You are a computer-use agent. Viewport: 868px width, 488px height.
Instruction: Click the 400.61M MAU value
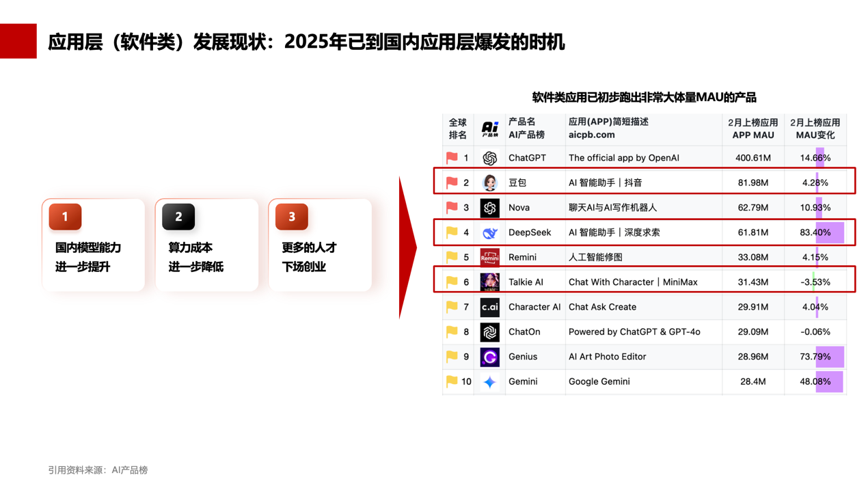(x=752, y=158)
